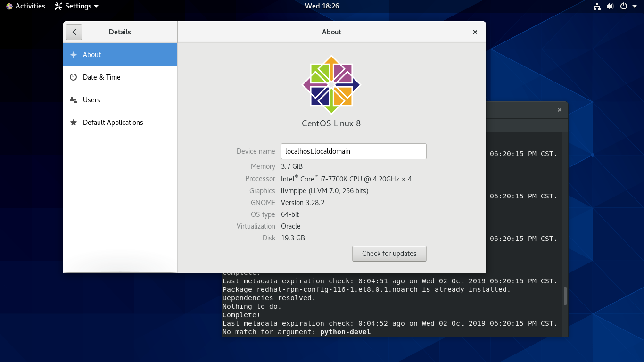
Task: Click the Memory value 3.7 GiB
Action: pyautogui.click(x=292, y=166)
